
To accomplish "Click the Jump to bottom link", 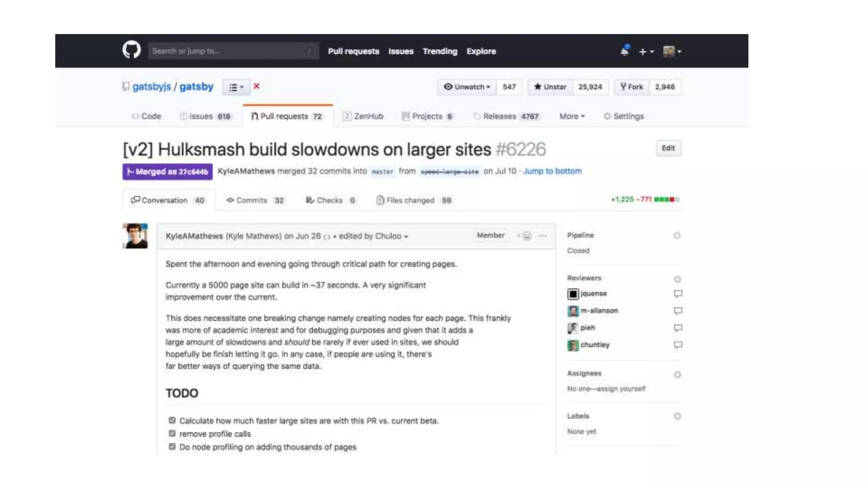I will coord(552,171).
